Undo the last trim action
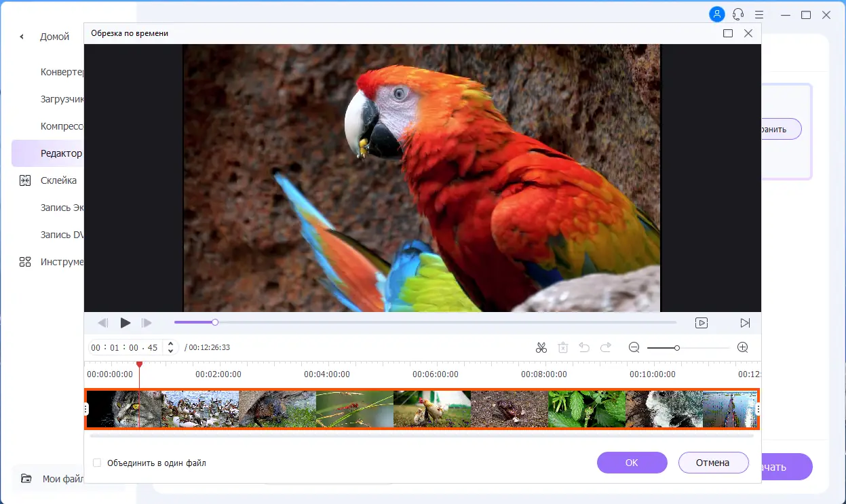The image size is (846, 504). (x=584, y=347)
